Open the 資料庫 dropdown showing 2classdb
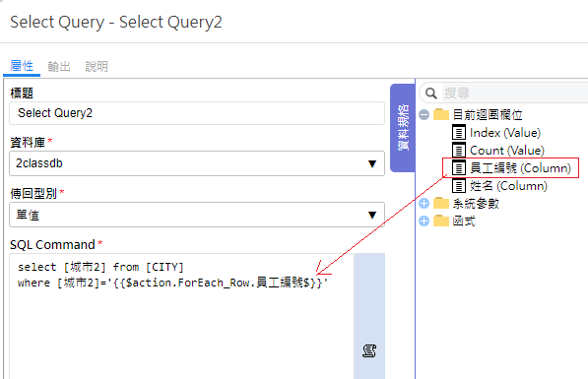588x379 pixels. click(x=197, y=163)
